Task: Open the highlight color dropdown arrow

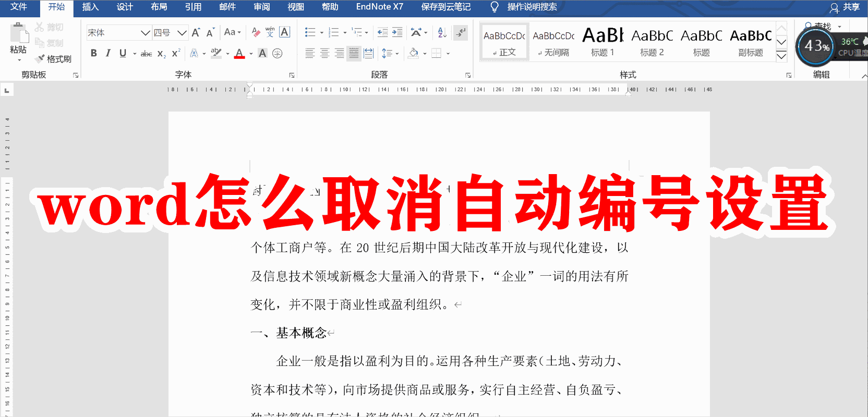Action: (227, 54)
